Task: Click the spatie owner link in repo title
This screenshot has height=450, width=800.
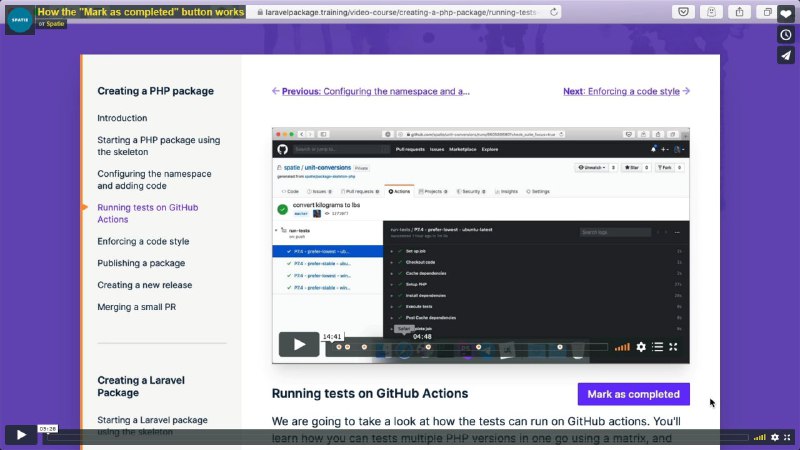Action: coord(292,167)
